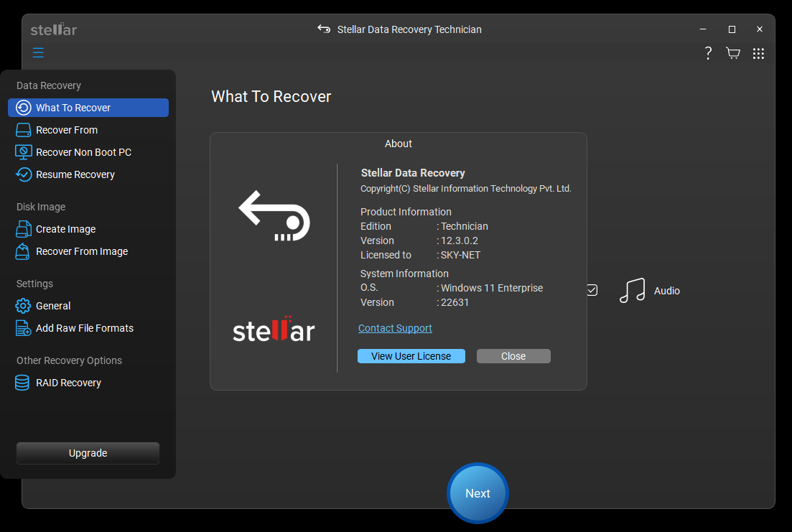Click the Recover Non Boot PC icon
Image resolution: width=792 pixels, height=532 pixels.
click(x=23, y=152)
